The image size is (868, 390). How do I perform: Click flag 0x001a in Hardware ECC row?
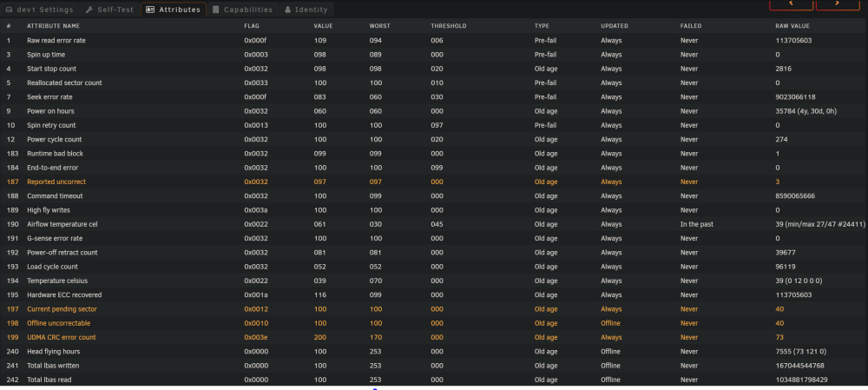256,295
